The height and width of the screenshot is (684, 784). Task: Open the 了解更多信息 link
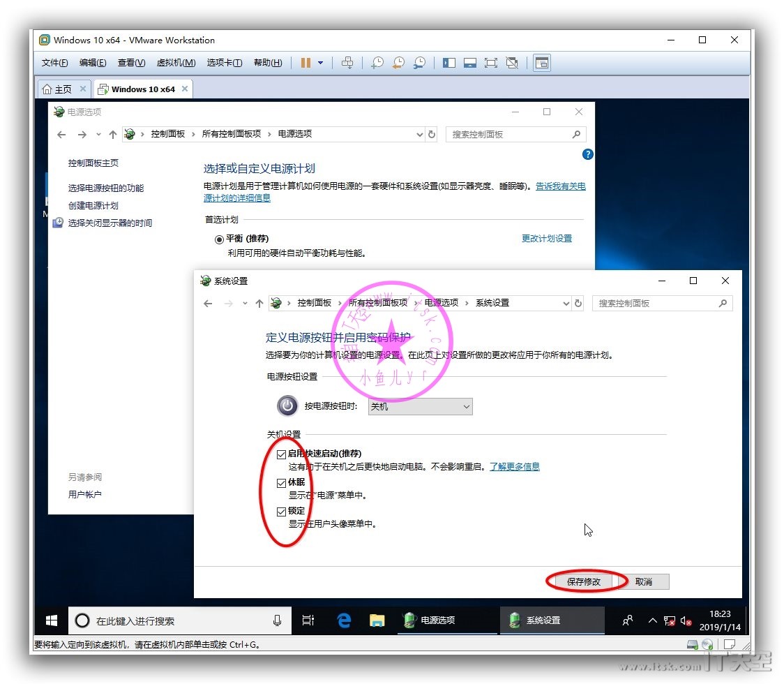tap(515, 467)
